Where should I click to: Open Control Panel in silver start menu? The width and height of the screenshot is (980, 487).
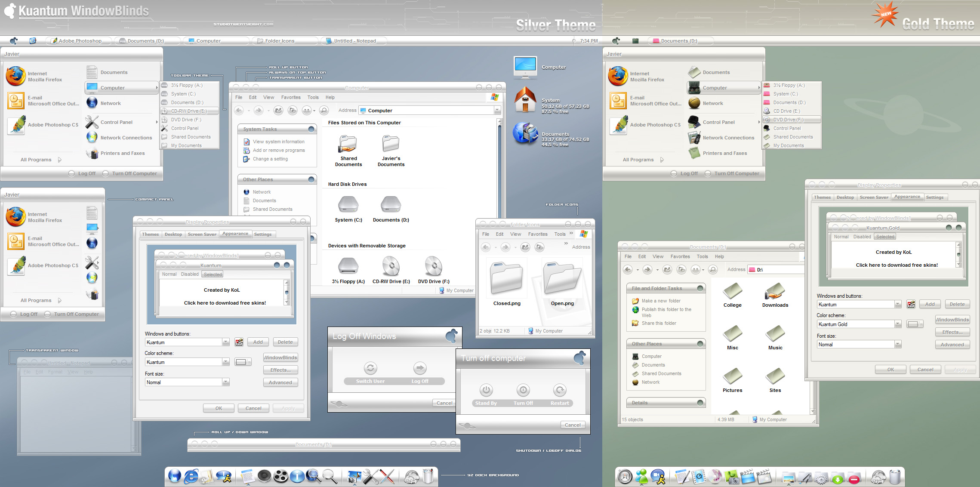coord(116,122)
